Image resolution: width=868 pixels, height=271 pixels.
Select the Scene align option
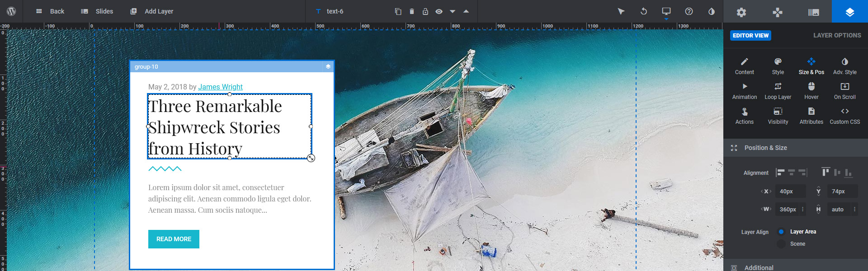click(x=792, y=244)
